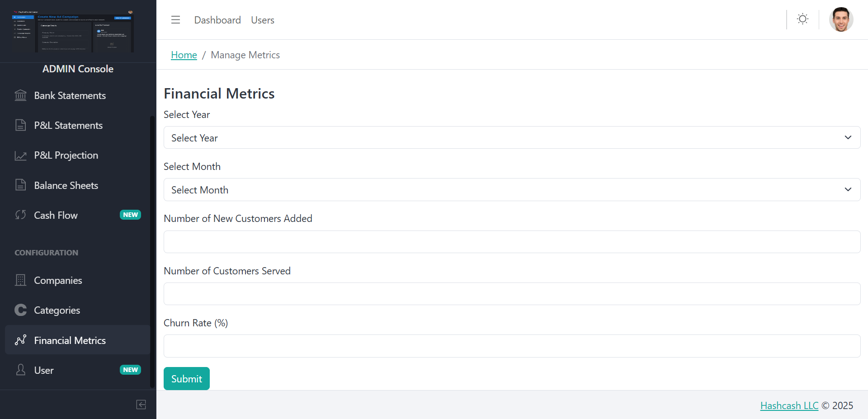Screen dimensions: 868x419
Task: Follow the Hashcash LLC footer link
Action: 789,405
